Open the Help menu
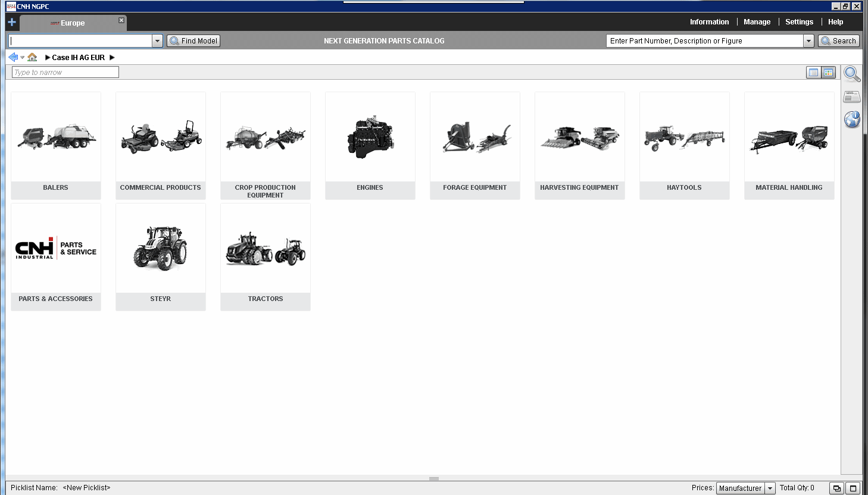 [x=835, y=22]
